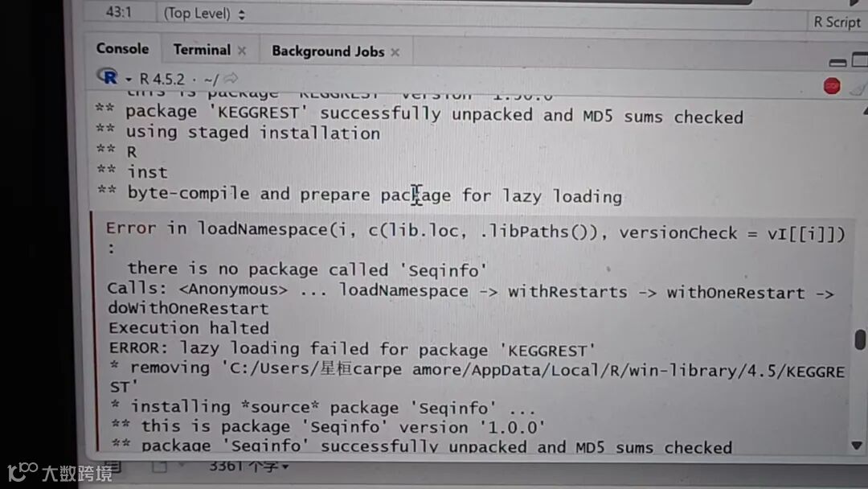Click the 'Execution halted' error line
868x489 pixels.
click(189, 328)
